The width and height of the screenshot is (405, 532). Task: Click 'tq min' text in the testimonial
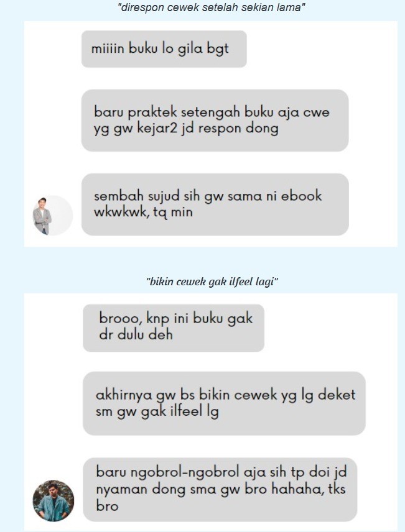pos(173,213)
